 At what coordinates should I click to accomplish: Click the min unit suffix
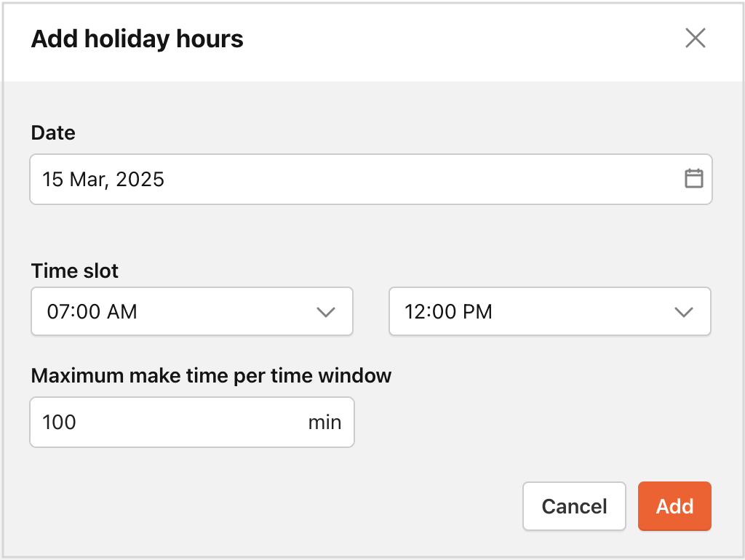[324, 423]
